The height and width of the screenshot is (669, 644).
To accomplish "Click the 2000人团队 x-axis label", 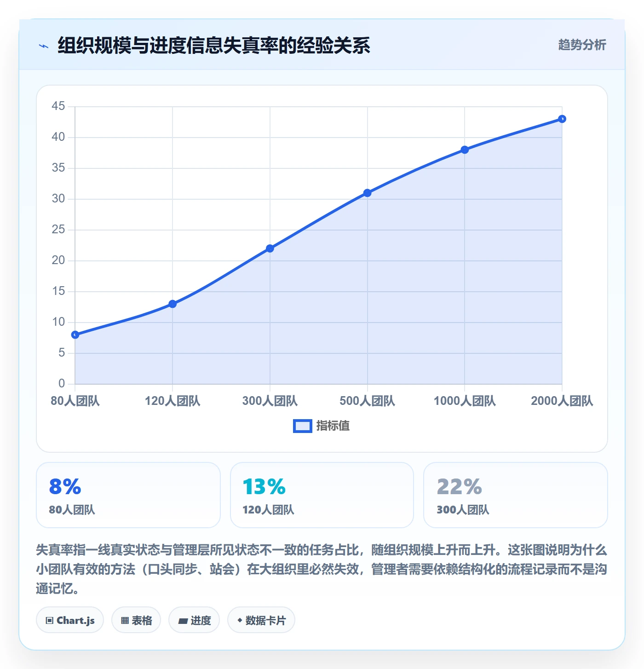I will click(x=562, y=401).
